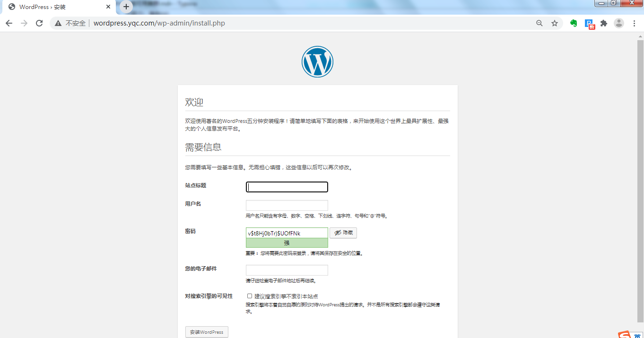The height and width of the screenshot is (338, 644).
Task: Reload the WordPress install page
Action: point(39,23)
